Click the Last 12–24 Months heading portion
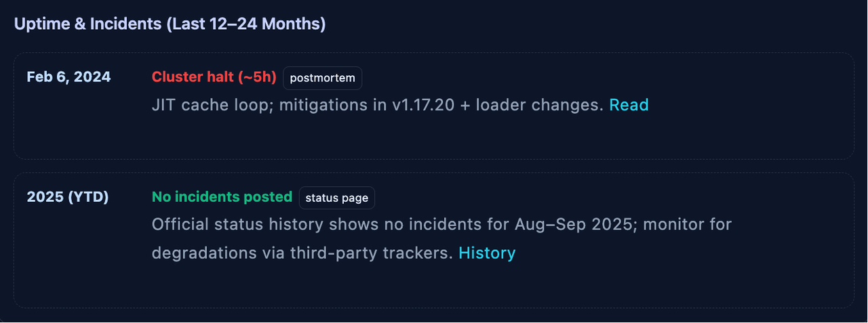Viewport: 868px width, 323px height. [246, 24]
